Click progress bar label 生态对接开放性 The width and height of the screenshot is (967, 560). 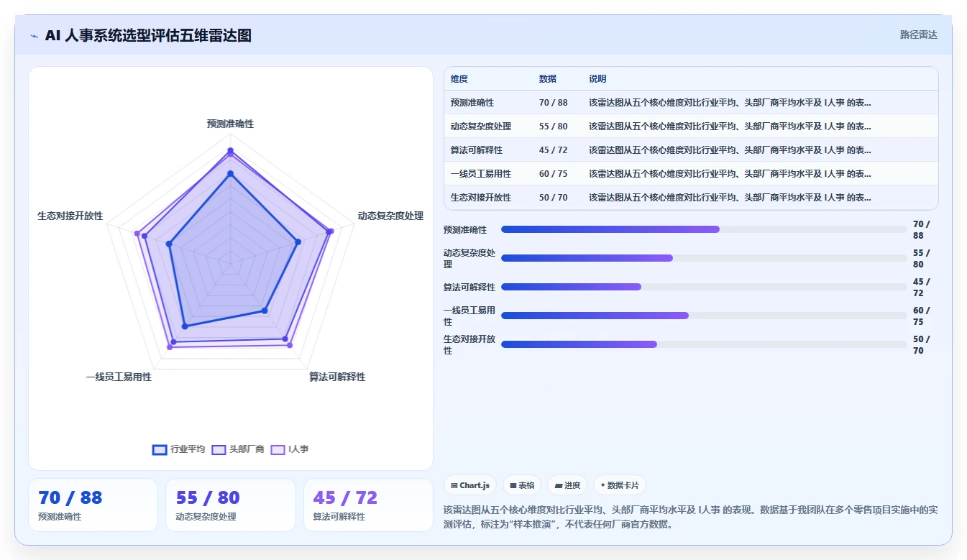pos(469,345)
